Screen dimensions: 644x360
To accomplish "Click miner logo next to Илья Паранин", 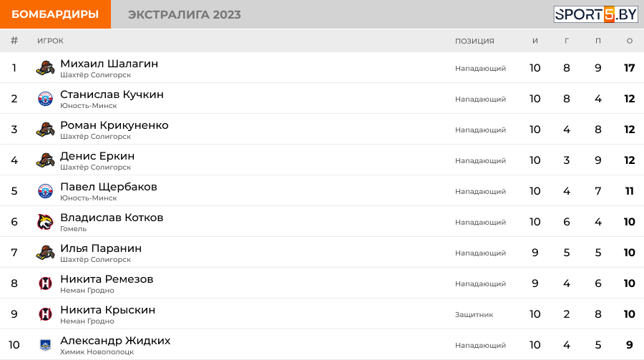I will [x=45, y=253].
